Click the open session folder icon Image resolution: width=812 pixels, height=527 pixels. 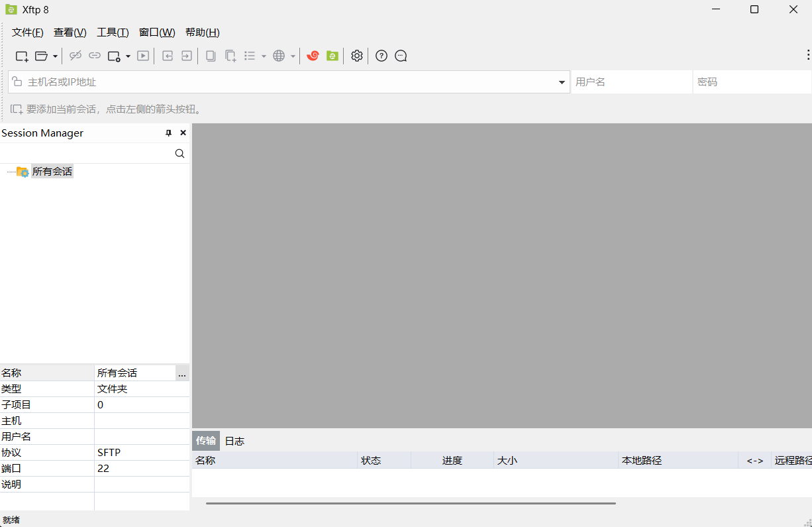click(41, 56)
